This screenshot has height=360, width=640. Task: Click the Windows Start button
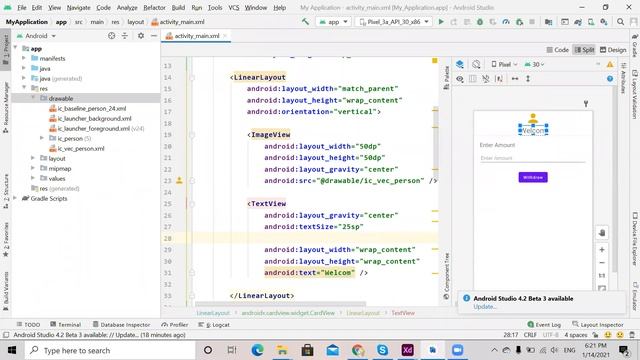(12, 350)
